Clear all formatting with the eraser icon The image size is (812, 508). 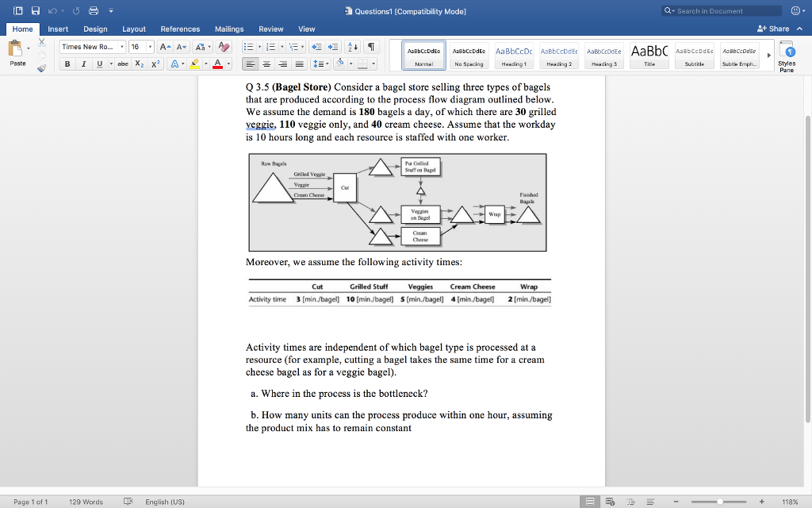point(224,47)
